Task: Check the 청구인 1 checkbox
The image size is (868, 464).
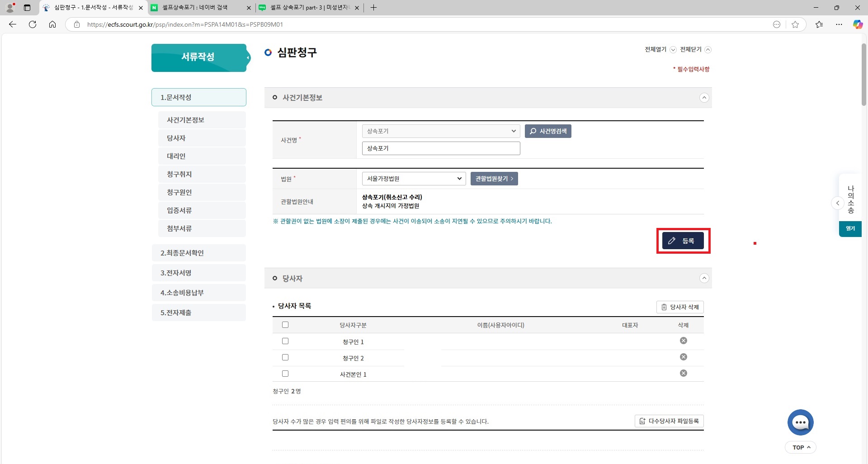Action: (x=285, y=341)
